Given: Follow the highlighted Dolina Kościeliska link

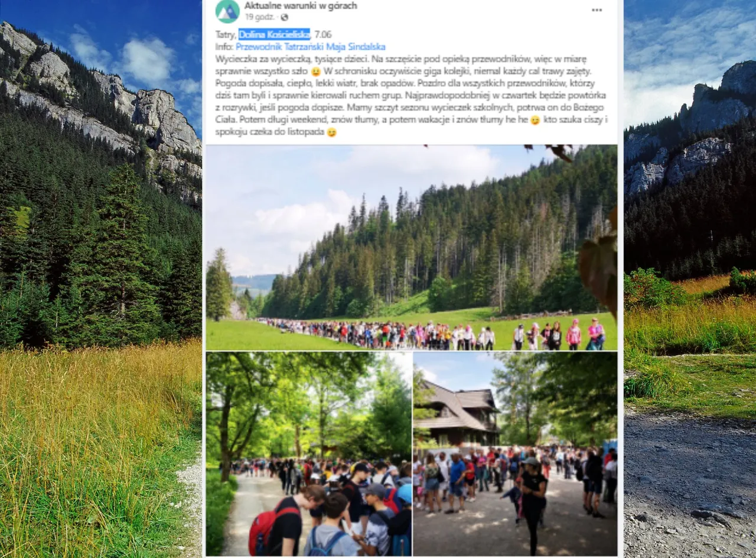Looking at the screenshot, I should tap(275, 34).
